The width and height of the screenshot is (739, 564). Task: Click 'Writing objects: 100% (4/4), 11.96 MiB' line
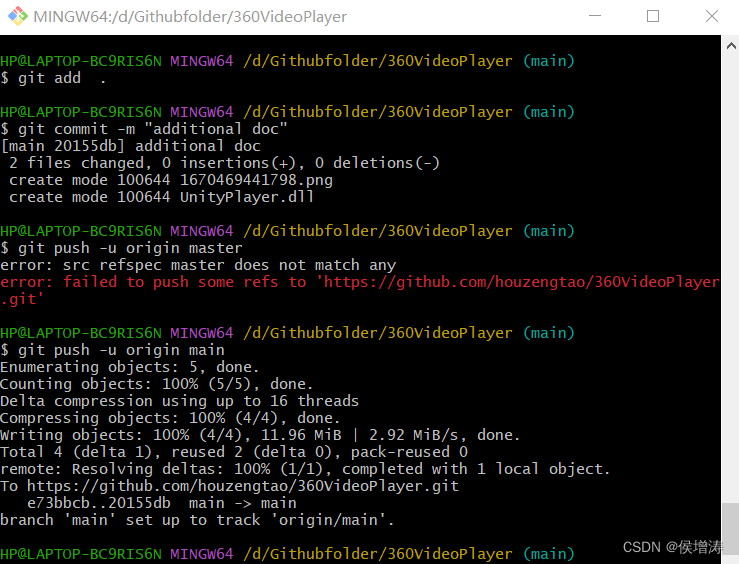[x=260, y=434]
